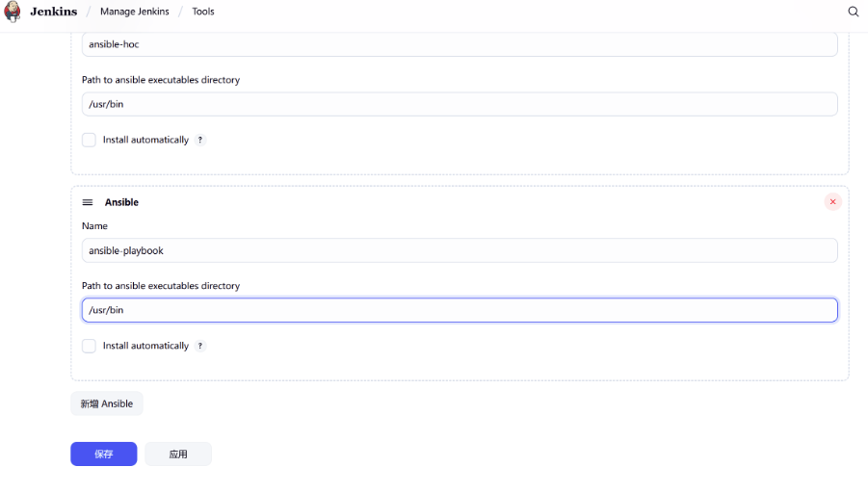Screen dimensions: 868x493
Task: Delete the ansible-playbook tool with red X
Action: click(832, 202)
